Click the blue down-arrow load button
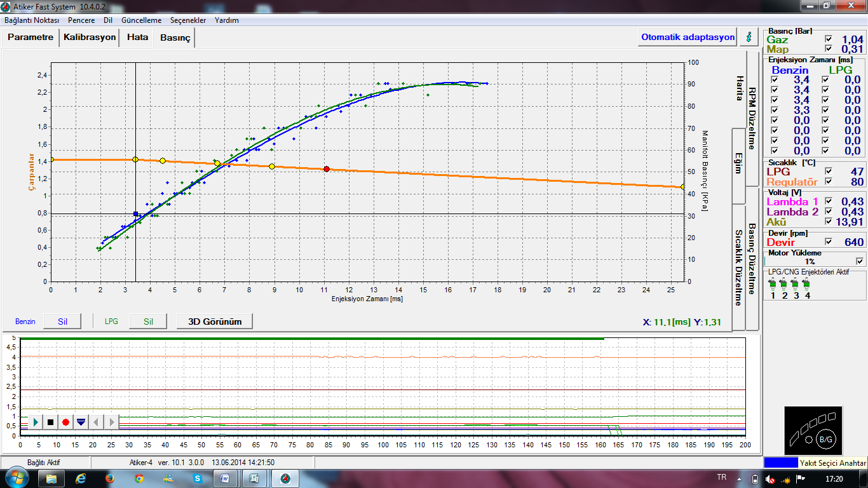Screen dimensions: 868x488 (x=81, y=422)
